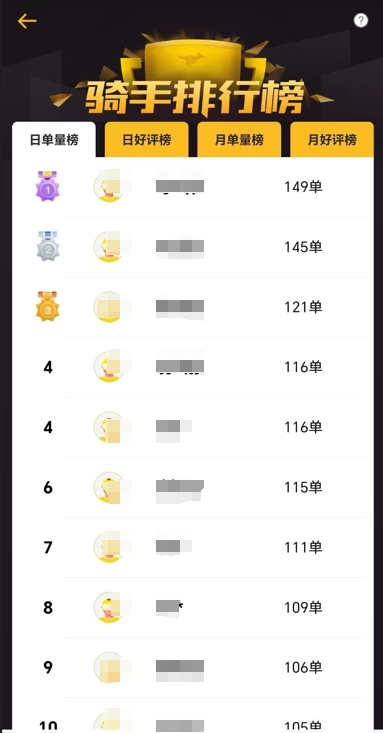Select the 日单量榜 tab
Viewport: 383px width, 733px height.
pyautogui.click(x=54, y=139)
